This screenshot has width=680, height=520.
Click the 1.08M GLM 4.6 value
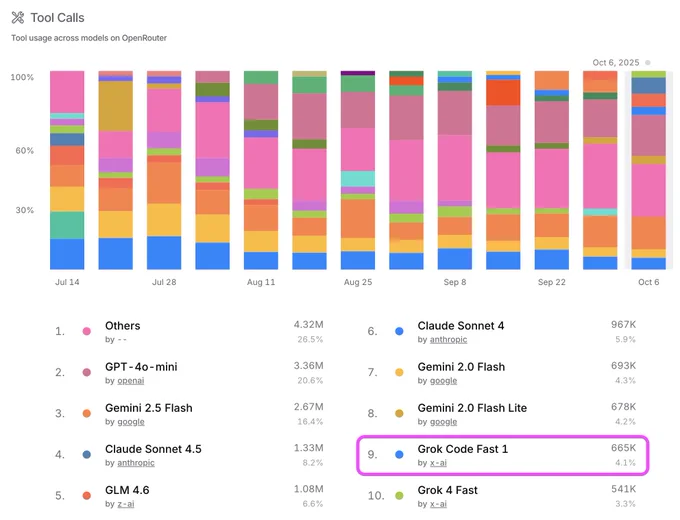(x=308, y=489)
